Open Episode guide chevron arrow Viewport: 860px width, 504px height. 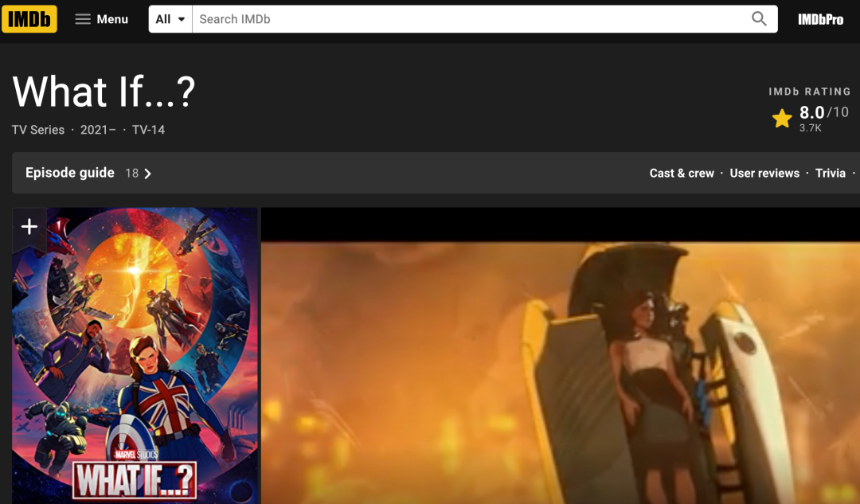click(147, 174)
